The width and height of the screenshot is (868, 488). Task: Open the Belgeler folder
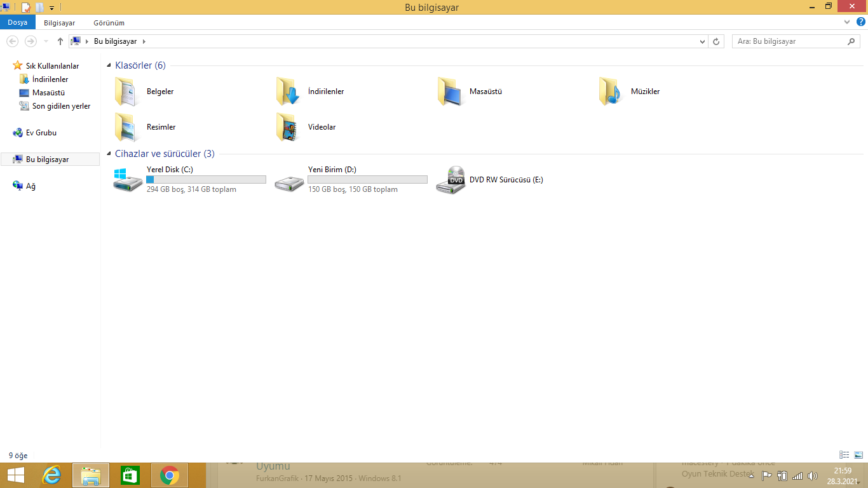(144, 91)
